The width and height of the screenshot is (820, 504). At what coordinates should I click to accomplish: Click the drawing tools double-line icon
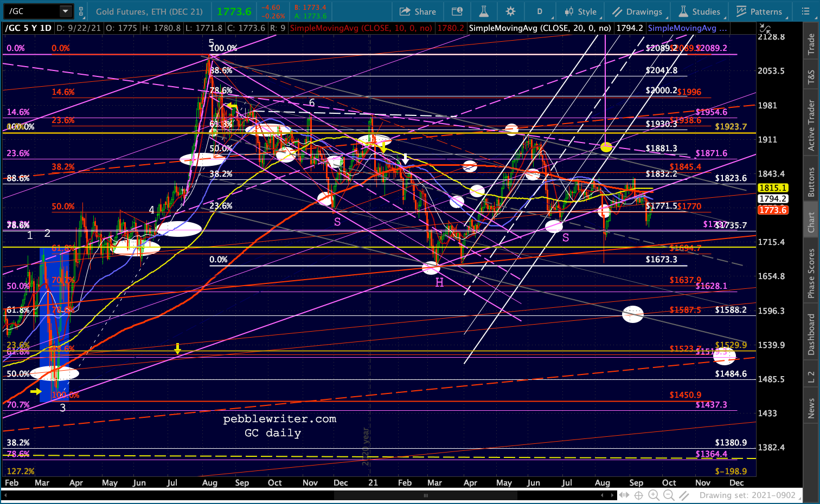[x=684, y=495]
